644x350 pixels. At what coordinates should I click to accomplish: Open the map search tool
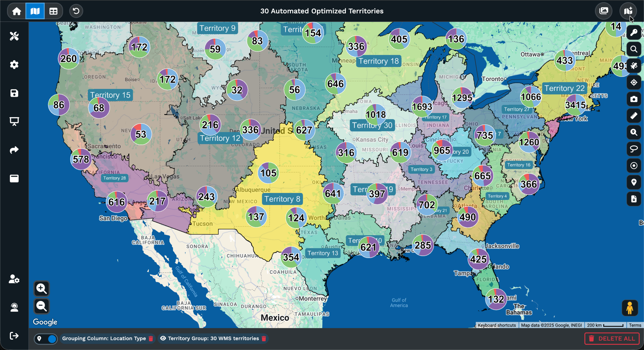tap(634, 49)
